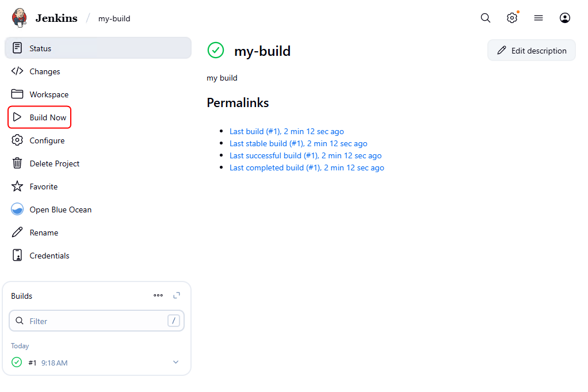Click the Edit description button
588x392 pixels.
[532, 51]
